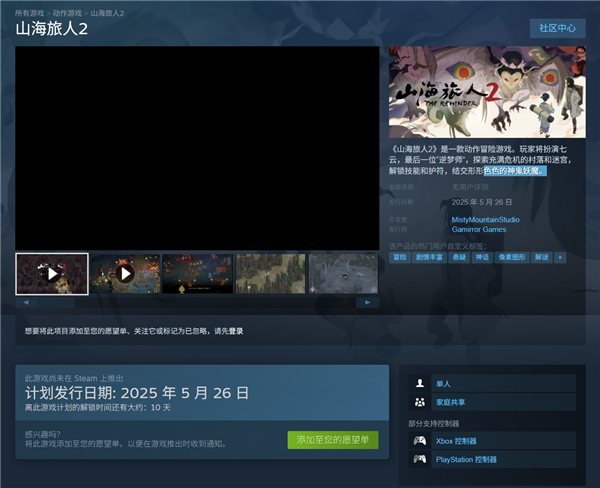Click the PlayStation controller icon
Image resolution: width=600 pixels, height=488 pixels.
(x=420, y=459)
